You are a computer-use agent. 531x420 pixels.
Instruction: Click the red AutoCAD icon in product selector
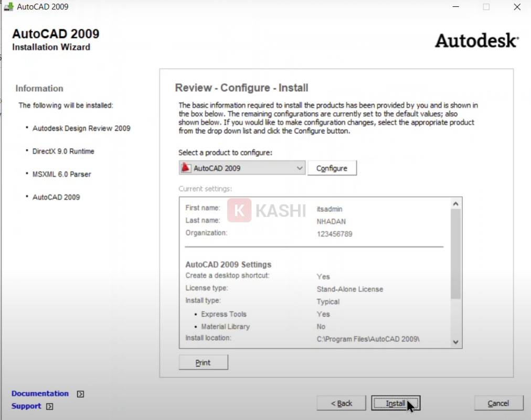click(x=186, y=168)
